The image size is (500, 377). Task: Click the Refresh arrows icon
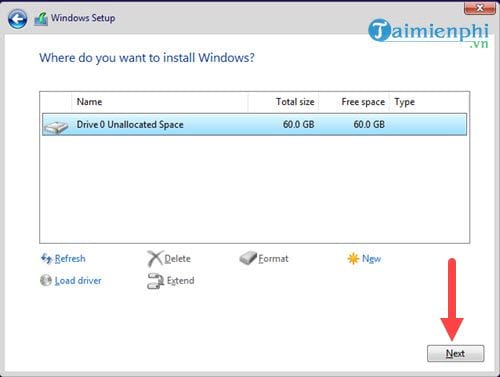(46, 258)
